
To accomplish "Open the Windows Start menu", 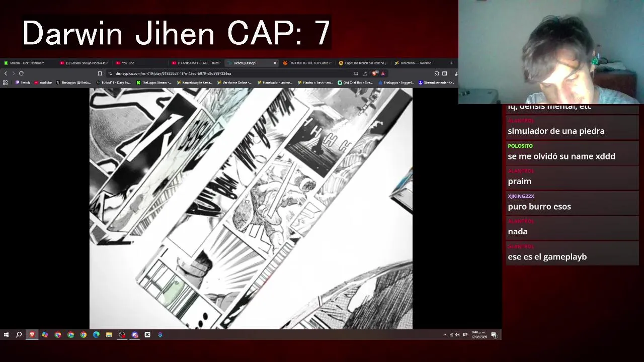I will click(x=6, y=335).
